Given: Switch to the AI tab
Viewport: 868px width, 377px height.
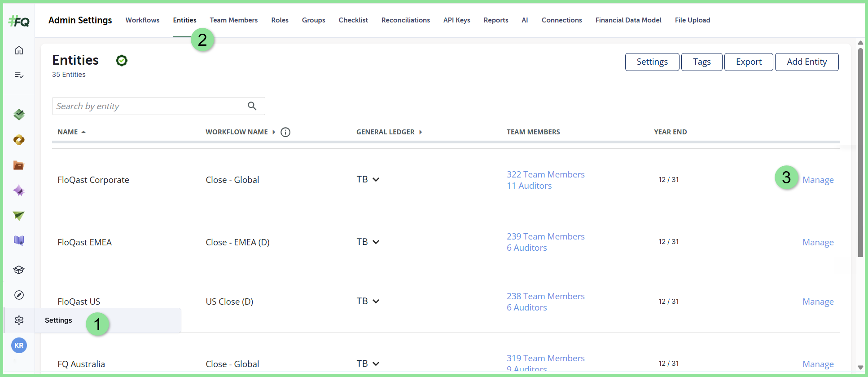Looking at the screenshot, I should pyautogui.click(x=525, y=20).
